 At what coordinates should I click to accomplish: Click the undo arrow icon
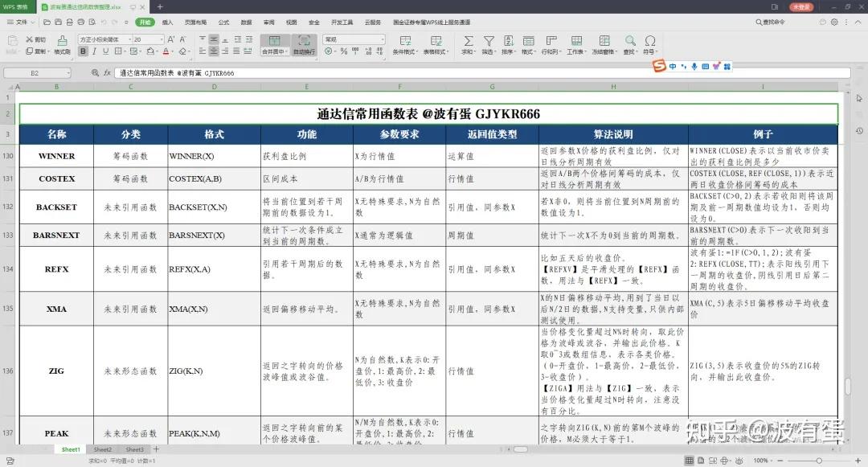pos(104,23)
